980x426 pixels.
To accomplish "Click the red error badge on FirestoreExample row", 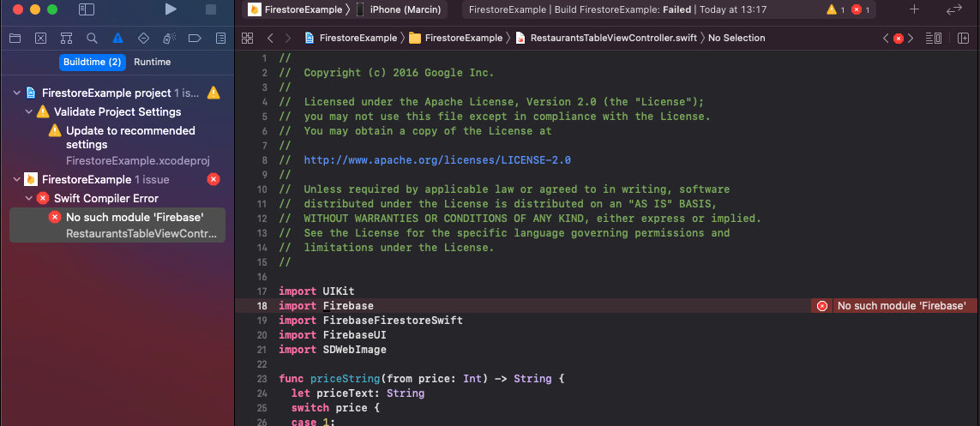I will point(213,180).
